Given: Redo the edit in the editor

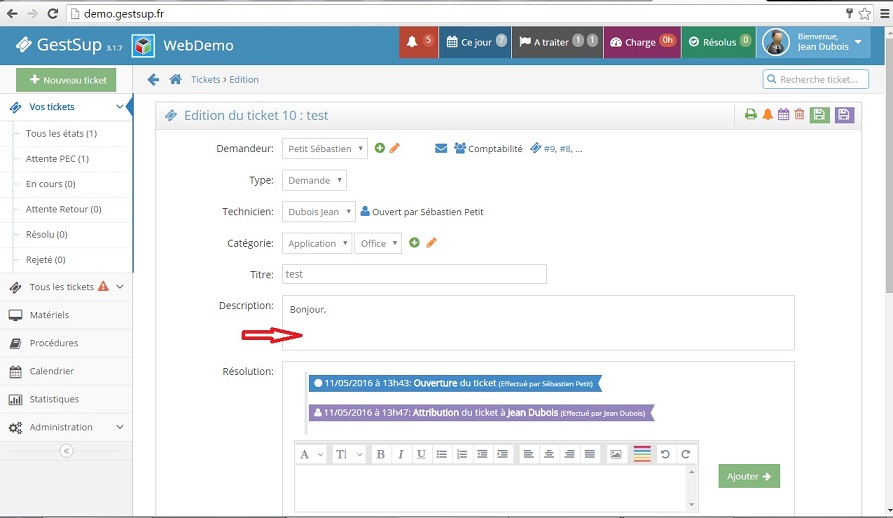Looking at the screenshot, I should click(686, 454).
